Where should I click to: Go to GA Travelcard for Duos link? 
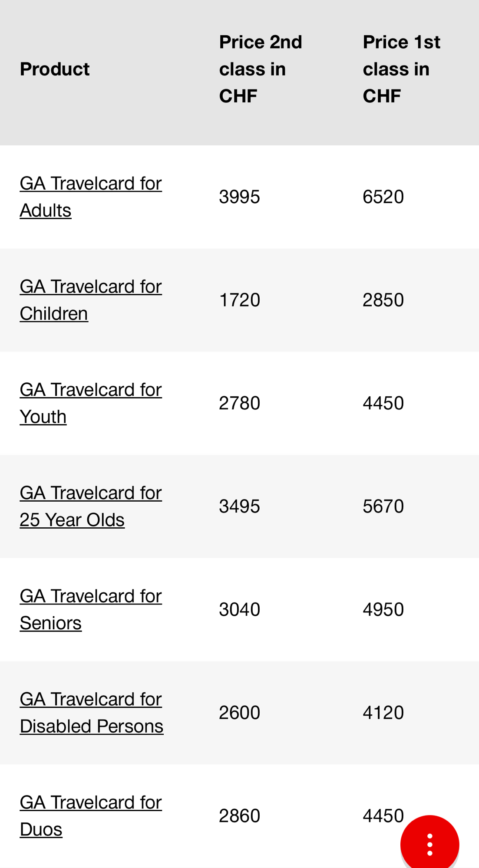point(90,815)
